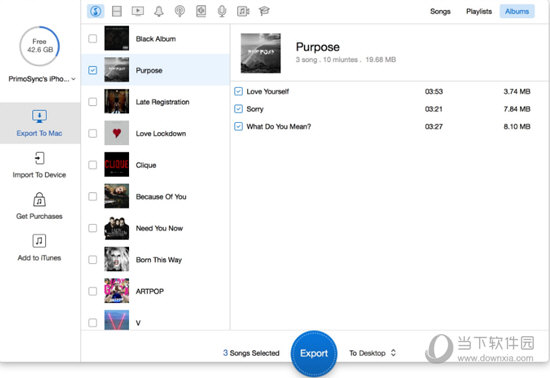
Task: Open Add to iTunes in sidebar
Action: [40, 248]
